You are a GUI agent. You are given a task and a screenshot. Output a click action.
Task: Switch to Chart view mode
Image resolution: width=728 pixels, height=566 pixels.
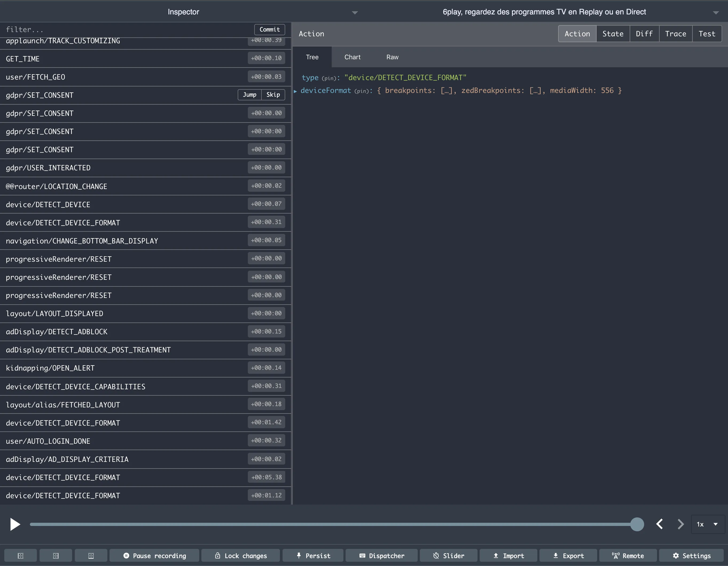click(352, 57)
